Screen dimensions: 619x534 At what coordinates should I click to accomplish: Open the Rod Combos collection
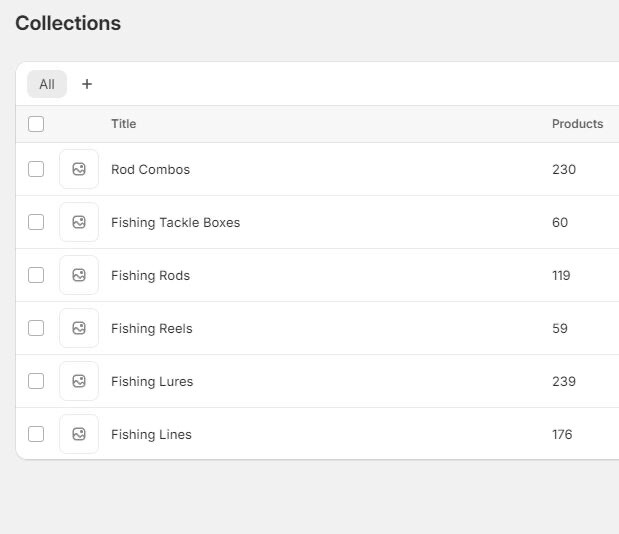(150, 170)
